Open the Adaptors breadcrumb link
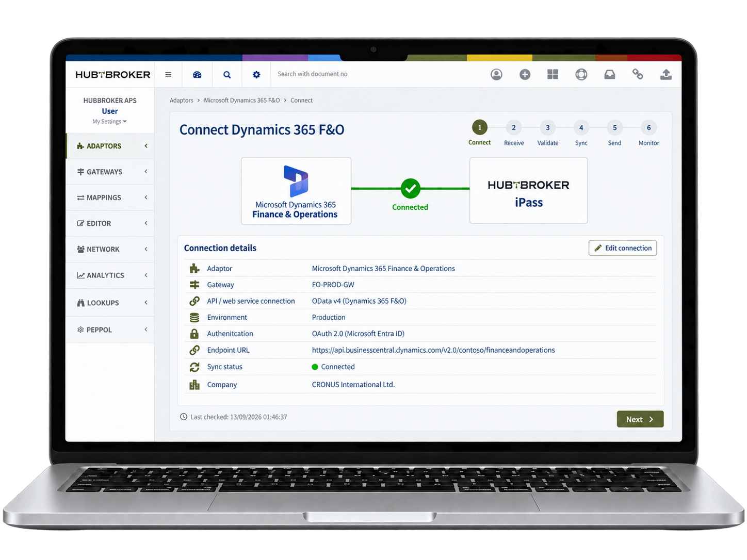 coord(182,101)
